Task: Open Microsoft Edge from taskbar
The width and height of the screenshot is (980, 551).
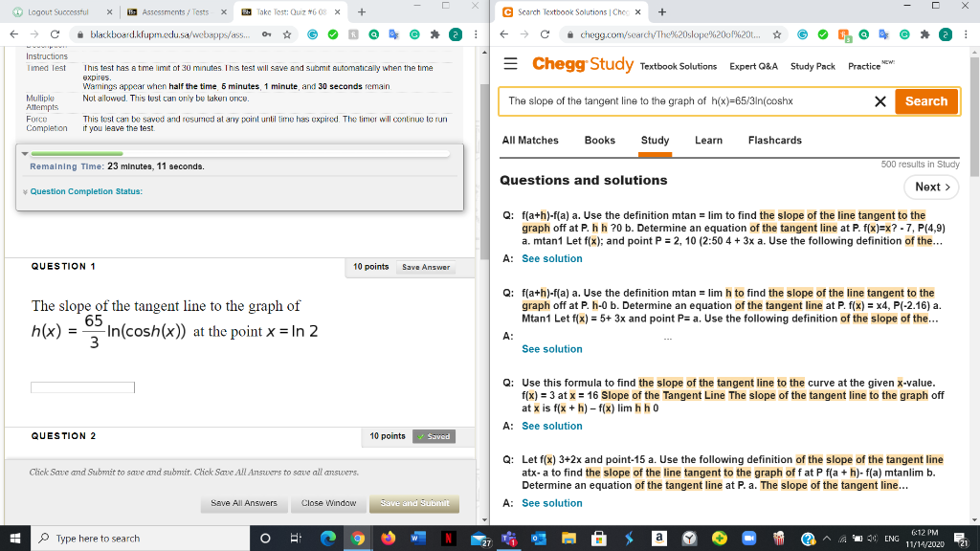Action: click(327, 538)
